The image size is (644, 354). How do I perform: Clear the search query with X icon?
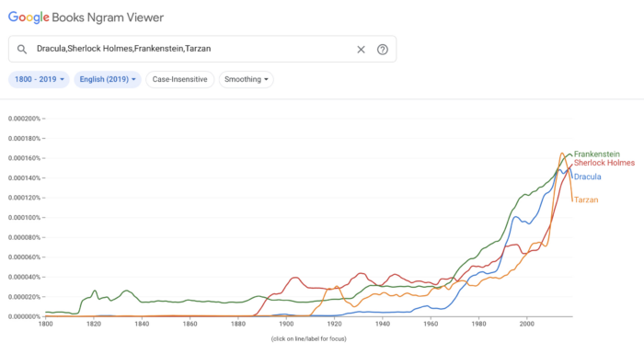pos(361,50)
